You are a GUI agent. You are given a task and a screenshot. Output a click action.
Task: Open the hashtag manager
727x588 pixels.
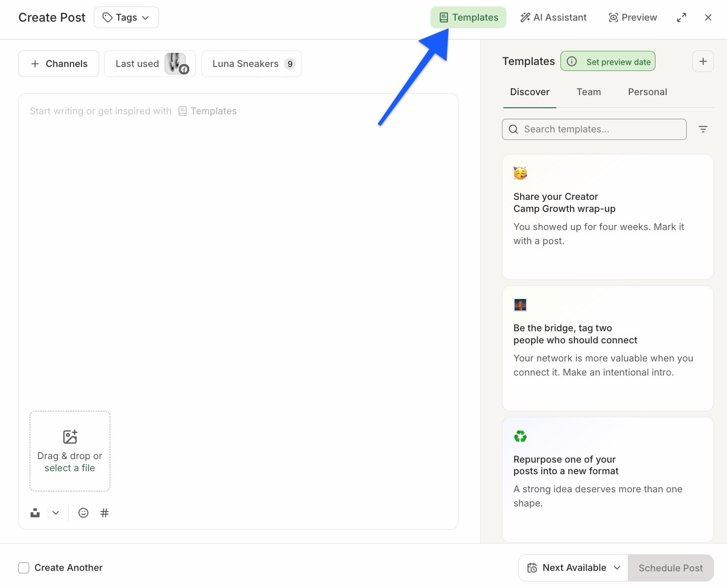[x=105, y=513]
